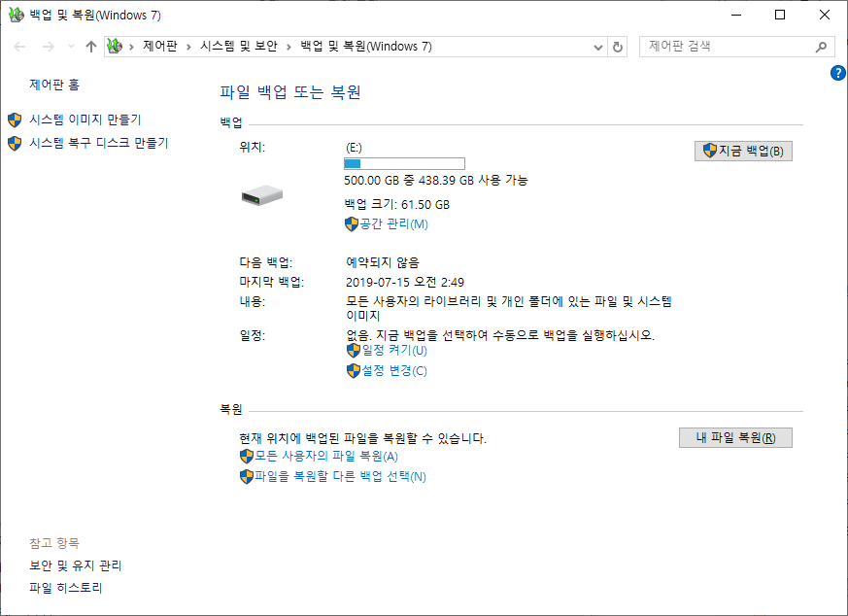
Task: Close the 백업 및 복원 window
Action: 825,15
